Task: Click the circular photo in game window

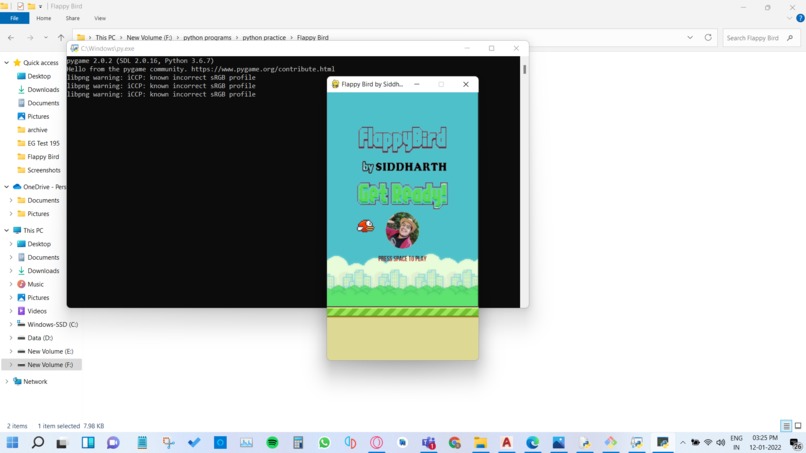Action: click(402, 230)
